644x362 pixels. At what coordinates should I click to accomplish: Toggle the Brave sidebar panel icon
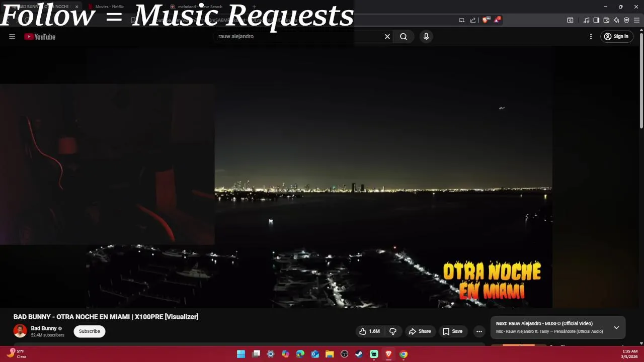[x=596, y=20]
